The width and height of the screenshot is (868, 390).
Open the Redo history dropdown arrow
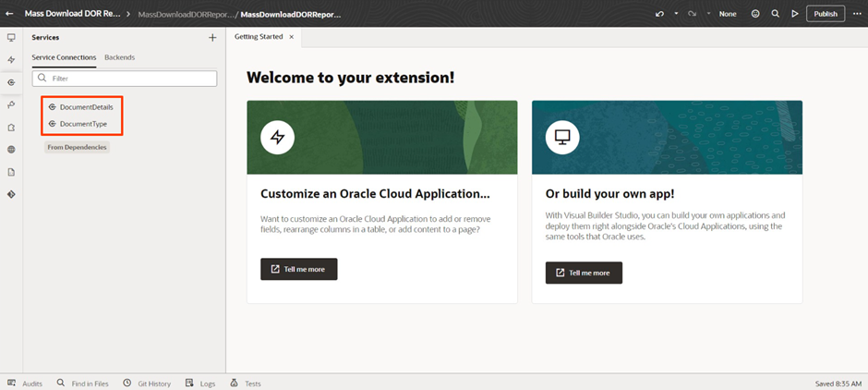(x=708, y=14)
